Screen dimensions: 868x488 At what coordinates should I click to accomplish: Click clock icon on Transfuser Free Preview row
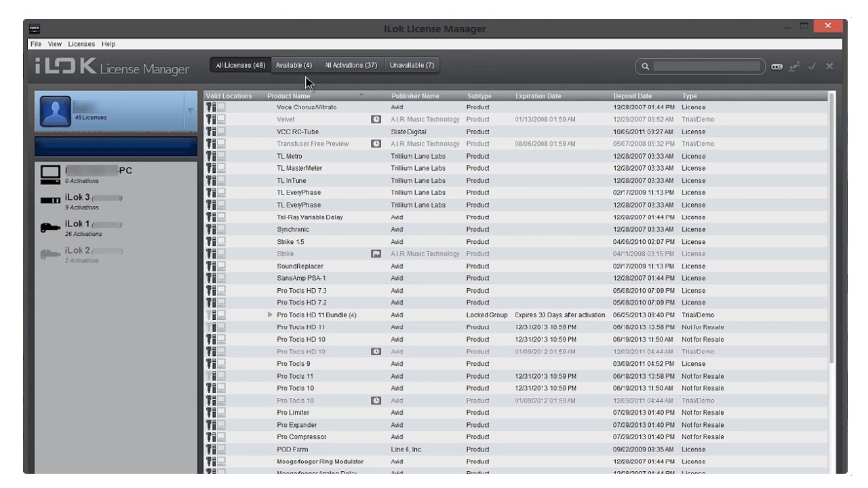tap(376, 144)
